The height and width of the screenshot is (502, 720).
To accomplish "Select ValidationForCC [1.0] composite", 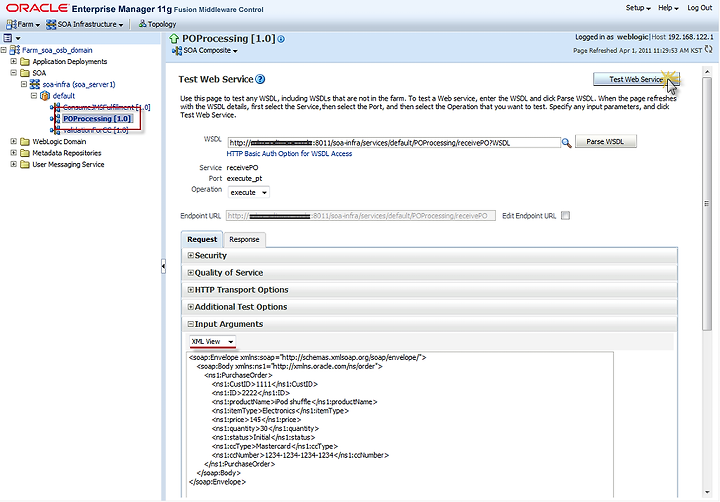I will pyautogui.click(x=95, y=130).
